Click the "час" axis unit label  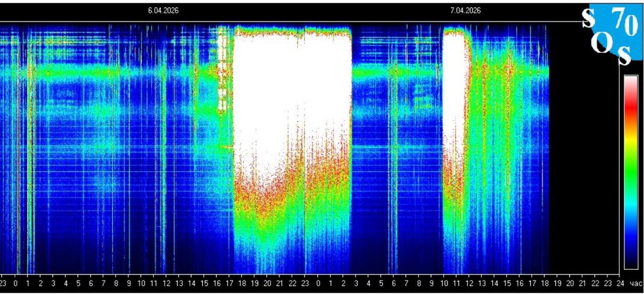pyautogui.click(x=635, y=283)
